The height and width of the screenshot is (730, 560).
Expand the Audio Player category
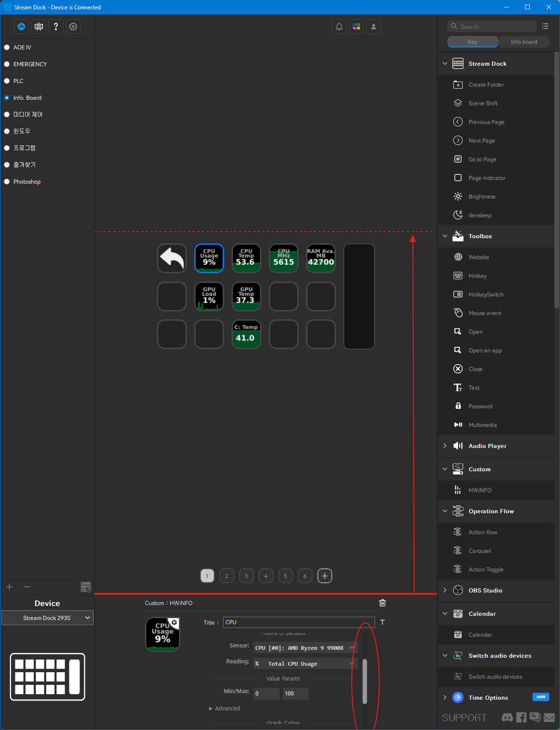click(445, 446)
